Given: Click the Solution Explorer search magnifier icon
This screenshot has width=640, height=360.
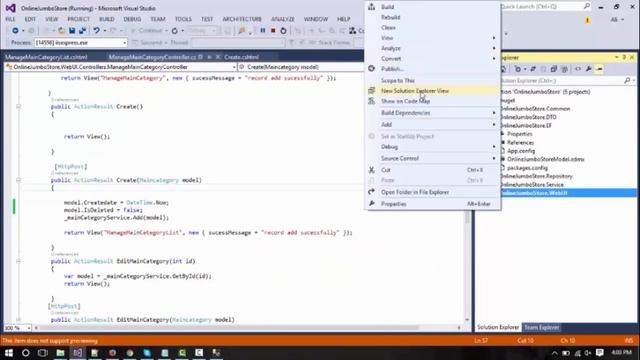Looking at the screenshot, I should 627,80.
